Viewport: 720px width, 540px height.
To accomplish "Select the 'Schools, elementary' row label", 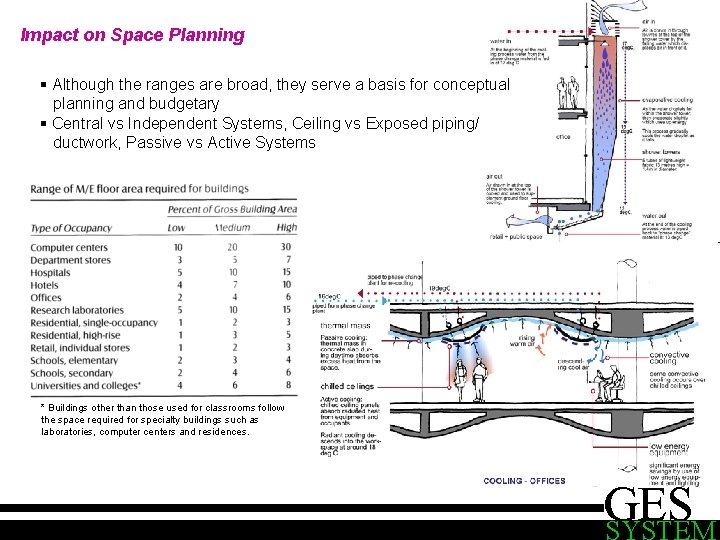I will (x=74, y=360).
